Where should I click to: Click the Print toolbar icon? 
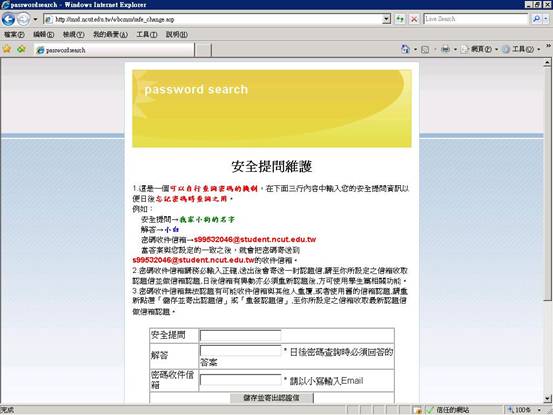coord(445,49)
